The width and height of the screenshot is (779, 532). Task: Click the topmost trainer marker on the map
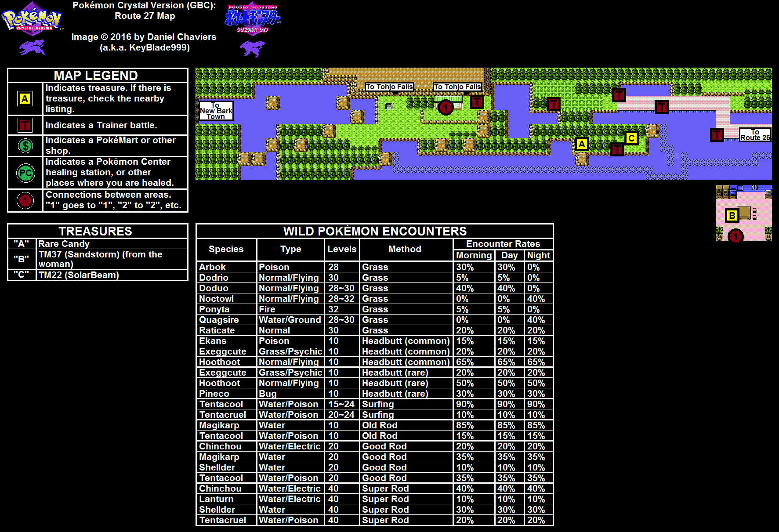[619, 95]
